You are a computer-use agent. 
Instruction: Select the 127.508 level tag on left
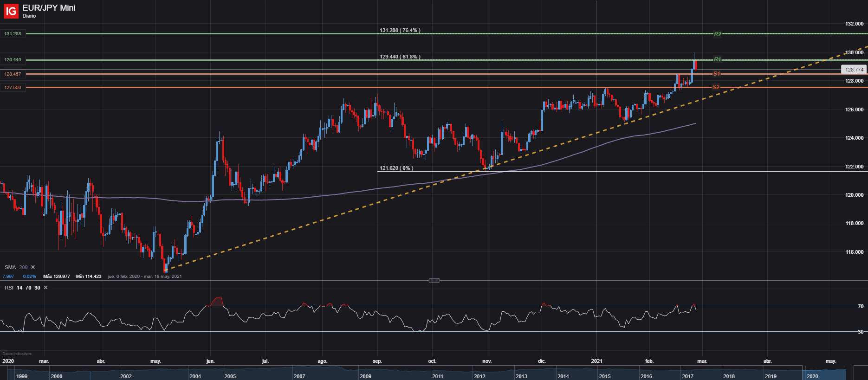click(13, 88)
